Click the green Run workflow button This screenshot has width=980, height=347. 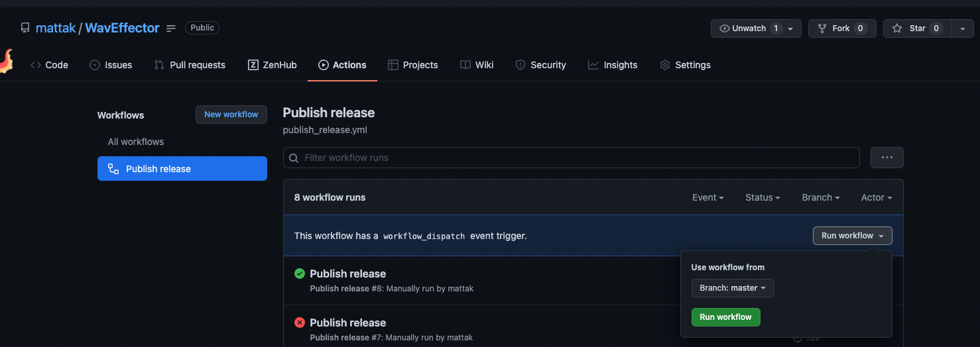(726, 317)
